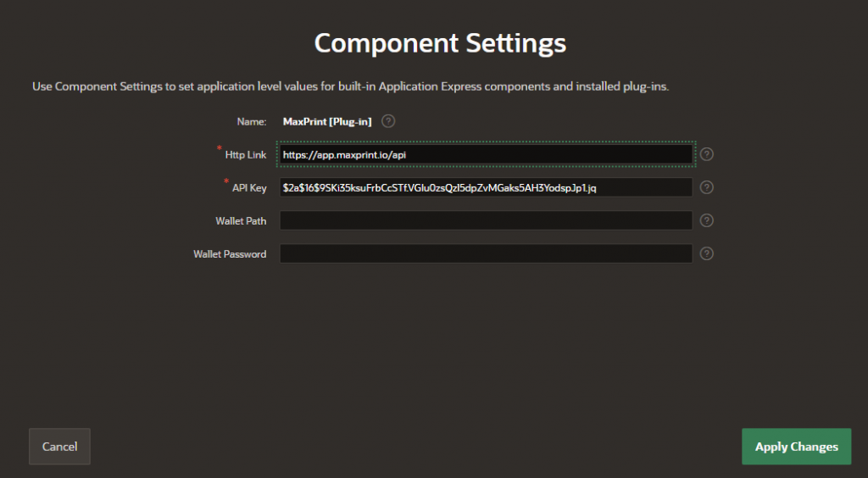Select the Wallet Path label text
Image resolution: width=868 pixels, height=478 pixels.
tap(241, 221)
